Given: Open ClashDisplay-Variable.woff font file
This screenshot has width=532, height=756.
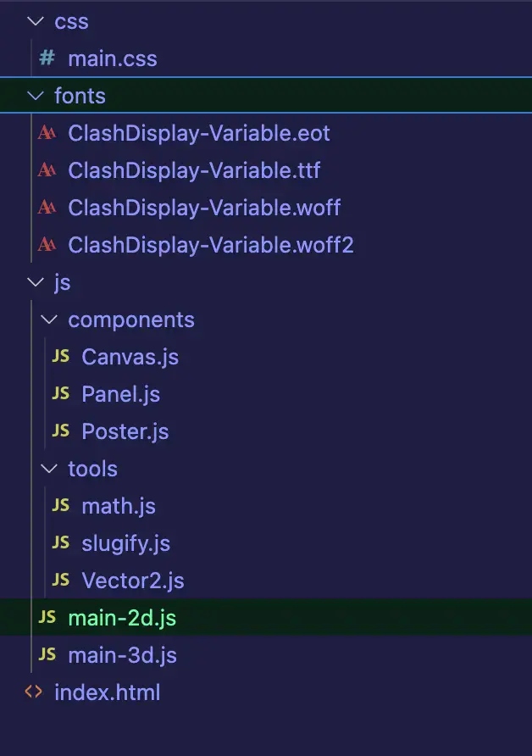Looking at the screenshot, I should pos(204,208).
